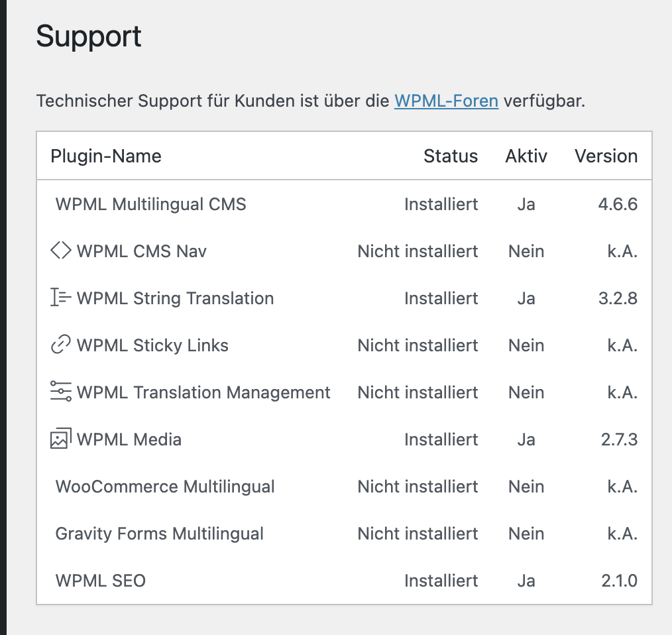Image resolution: width=672 pixels, height=635 pixels.
Task: Click the WPML Media image icon
Action: click(x=61, y=438)
